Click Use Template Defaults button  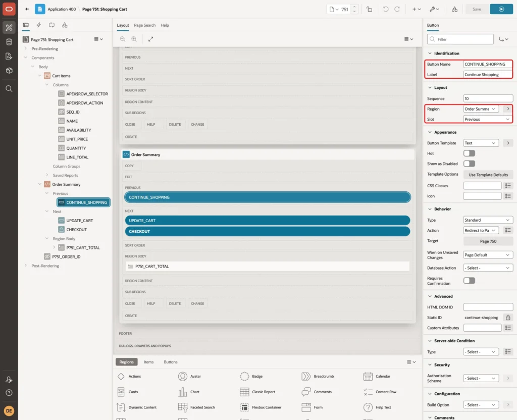488,175
